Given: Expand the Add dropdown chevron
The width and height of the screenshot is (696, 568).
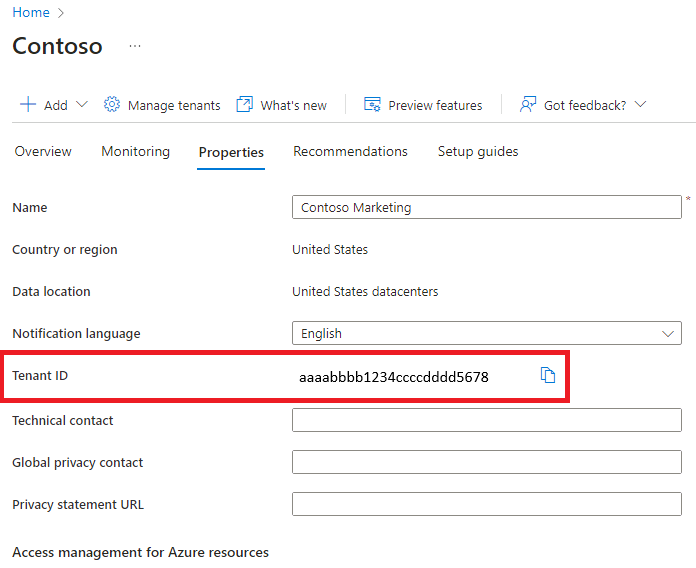Looking at the screenshot, I should [x=82, y=105].
